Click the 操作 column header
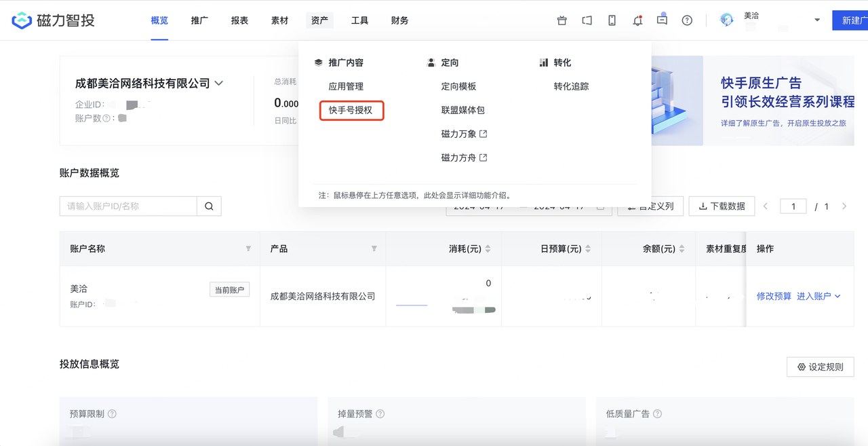Viewport: 868px width, 446px height. (x=765, y=249)
